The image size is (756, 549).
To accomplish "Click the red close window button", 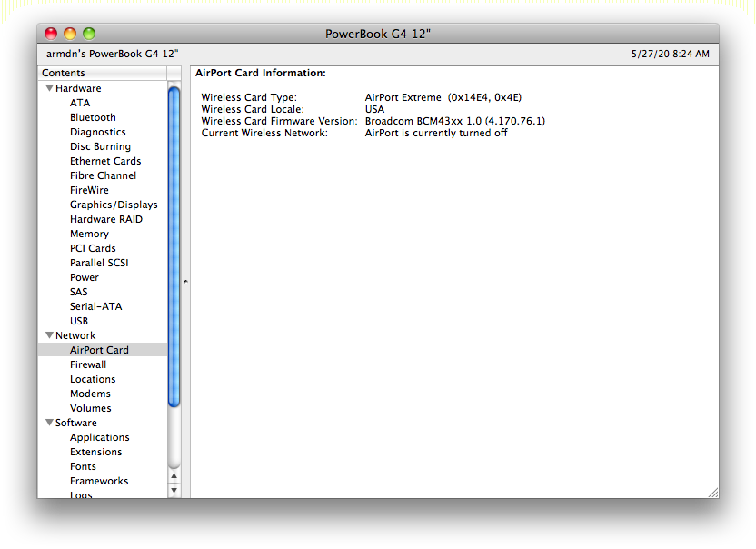I will tap(51, 34).
